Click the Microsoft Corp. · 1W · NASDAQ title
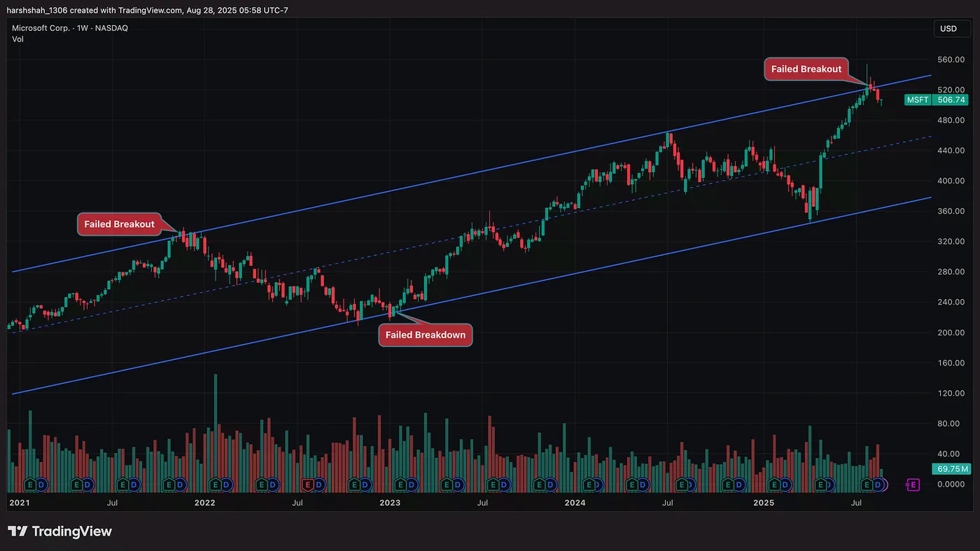 70,28
